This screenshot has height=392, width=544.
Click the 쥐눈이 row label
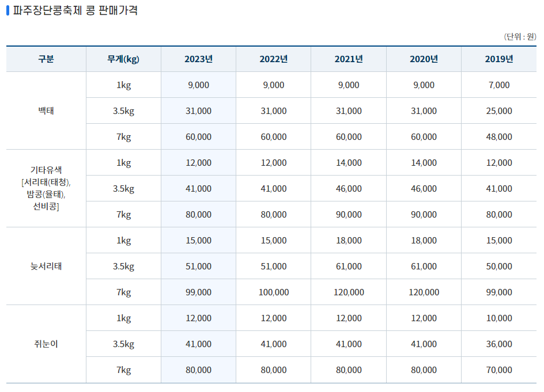[x=46, y=343]
